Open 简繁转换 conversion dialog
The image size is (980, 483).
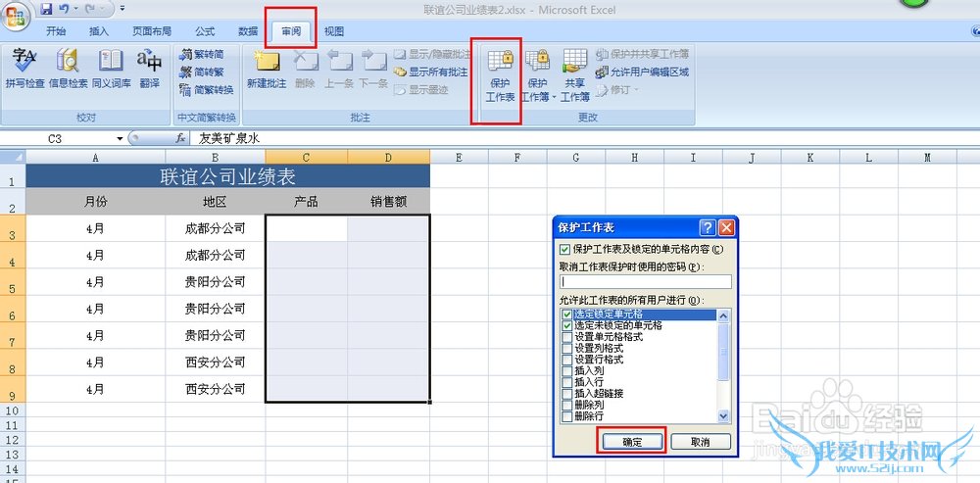(206, 90)
